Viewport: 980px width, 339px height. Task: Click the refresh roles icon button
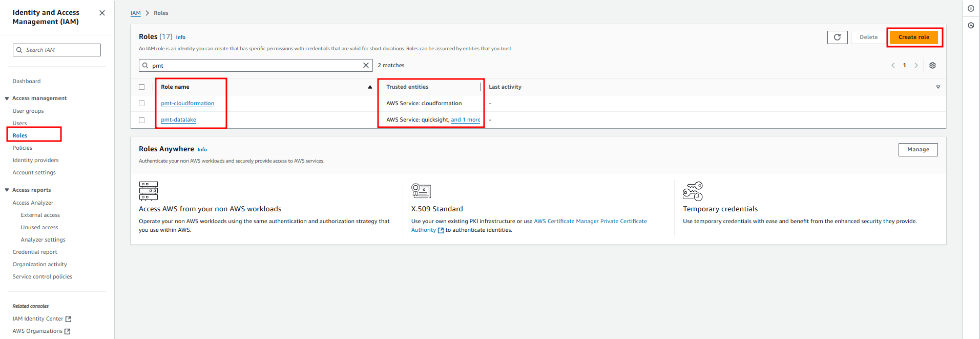click(x=837, y=37)
